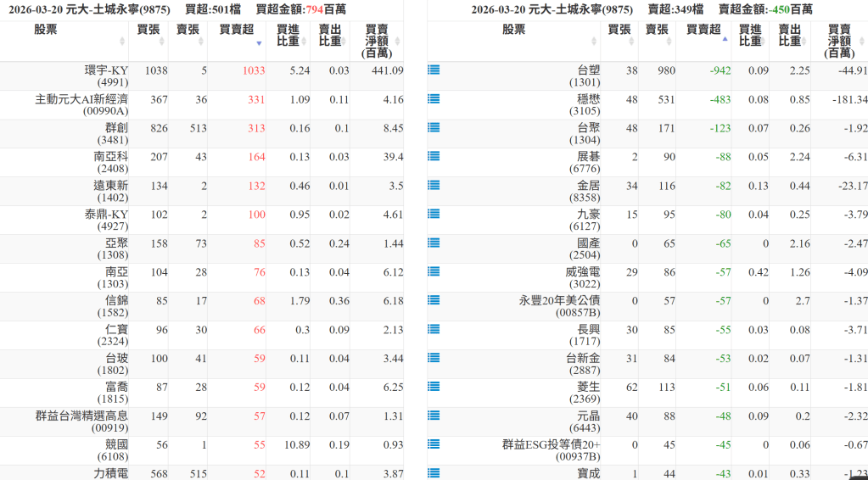Sort sell table by 股票 name header
This screenshot has height=480, width=868.
click(x=513, y=30)
